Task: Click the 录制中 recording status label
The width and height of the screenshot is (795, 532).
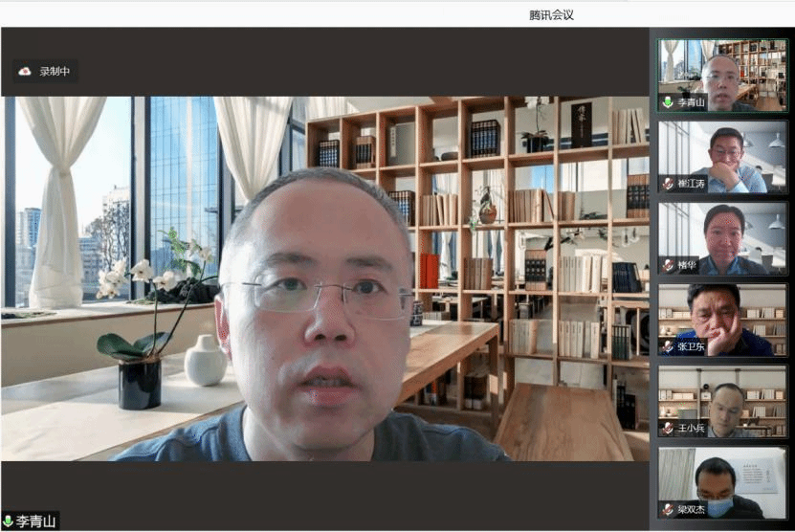Action: 55,71
